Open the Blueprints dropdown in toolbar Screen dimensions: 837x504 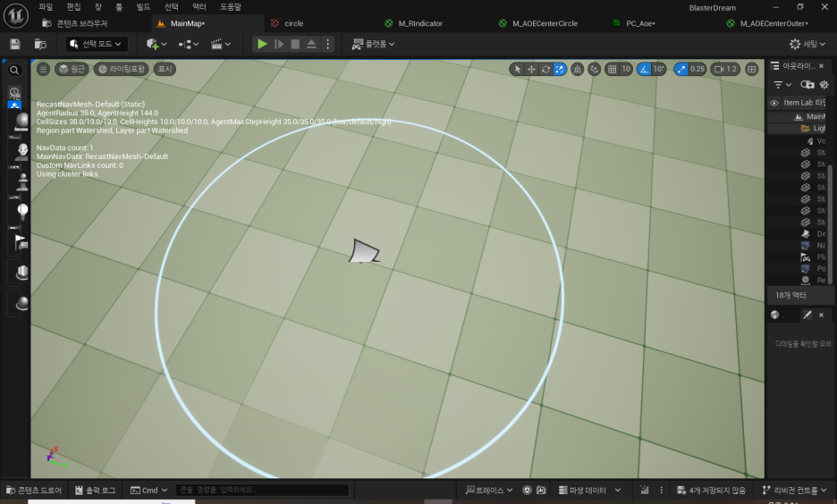(x=189, y=44)
